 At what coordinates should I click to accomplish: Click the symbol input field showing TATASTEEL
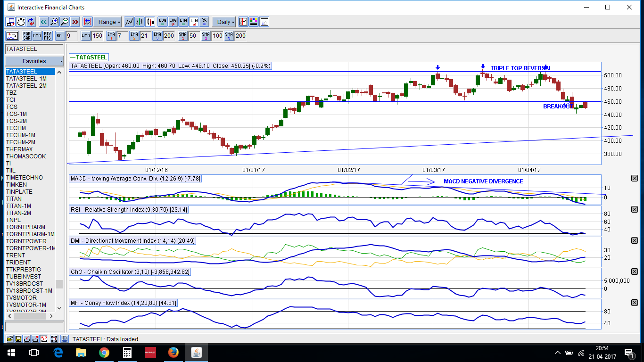point(34,49)
